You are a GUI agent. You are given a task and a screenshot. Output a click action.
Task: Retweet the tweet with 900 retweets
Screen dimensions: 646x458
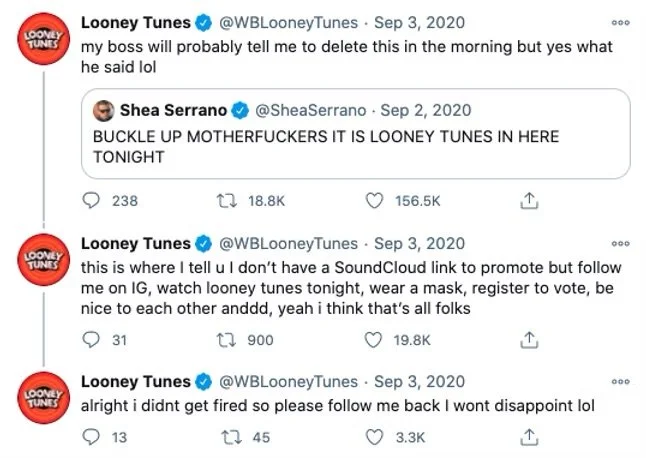point(225,340)
